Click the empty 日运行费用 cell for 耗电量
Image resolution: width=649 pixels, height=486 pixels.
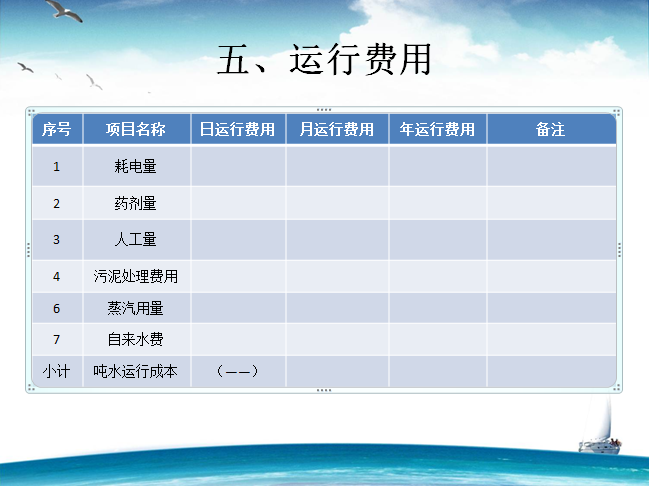[x=238, y=166]
